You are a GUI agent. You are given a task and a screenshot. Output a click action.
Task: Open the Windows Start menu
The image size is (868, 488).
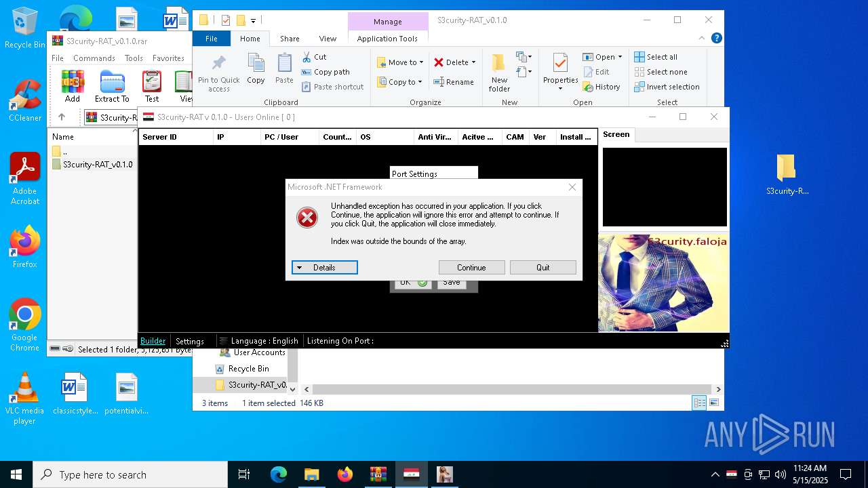pyautogui.click(x=16, y=474)
